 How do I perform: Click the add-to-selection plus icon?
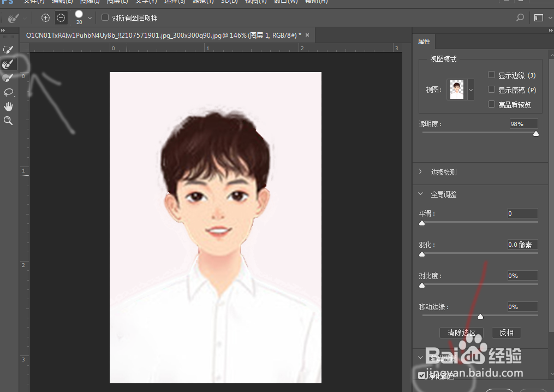[x=45, y=17]
